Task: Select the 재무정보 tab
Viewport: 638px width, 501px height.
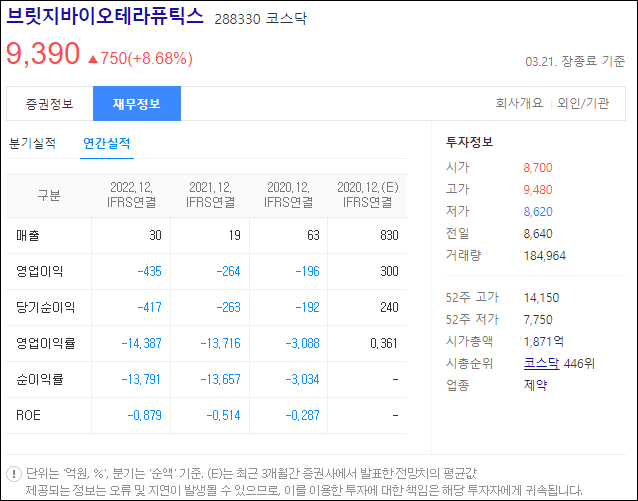Action: point(137,103)
